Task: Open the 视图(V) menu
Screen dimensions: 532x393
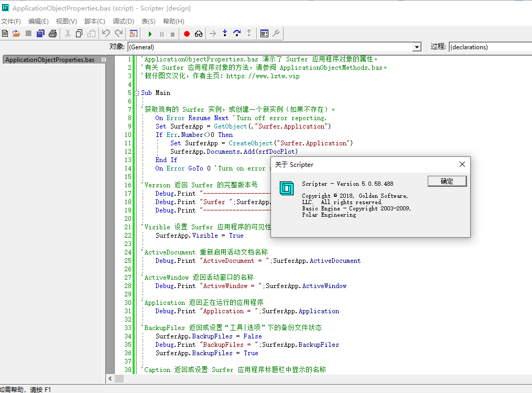Action: 67,22
